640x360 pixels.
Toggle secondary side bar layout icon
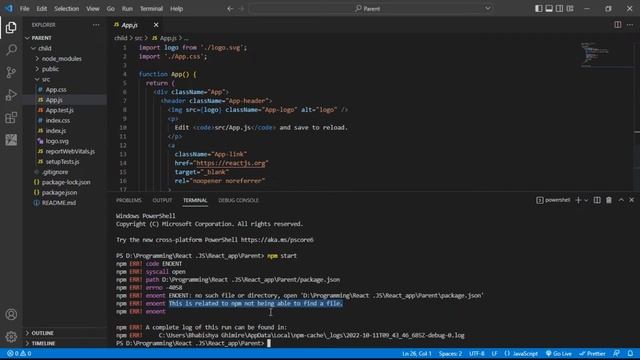coord(560,9)
